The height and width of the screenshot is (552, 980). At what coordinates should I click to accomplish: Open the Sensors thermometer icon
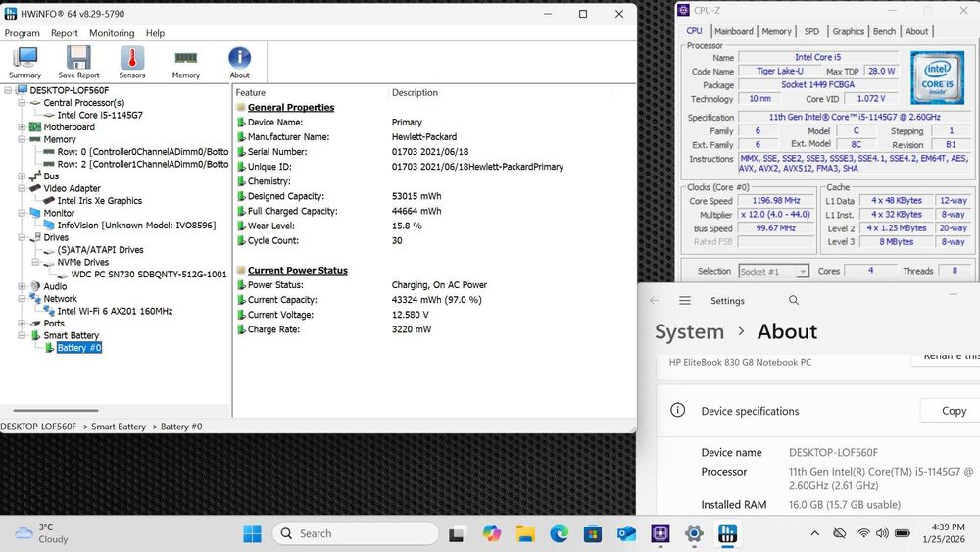132,63
